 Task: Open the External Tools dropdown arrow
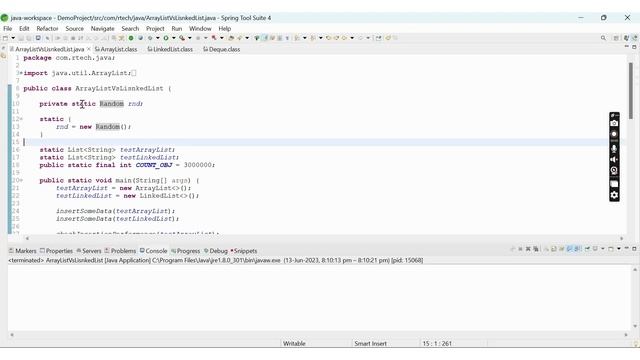click(190, 38)
